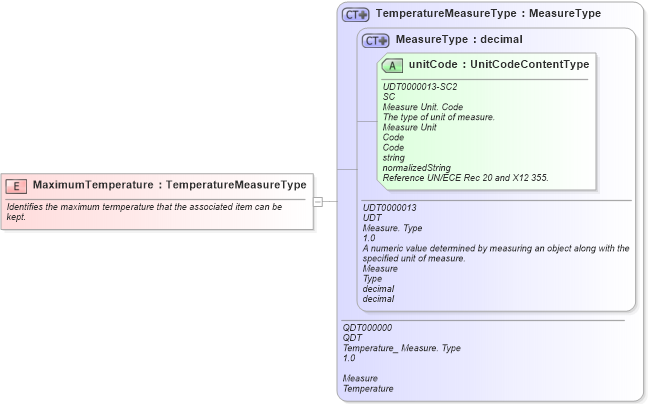Click the 'SC' line under UDT0000013-SC2
This screenshot has height=404, width=648.
389,97
